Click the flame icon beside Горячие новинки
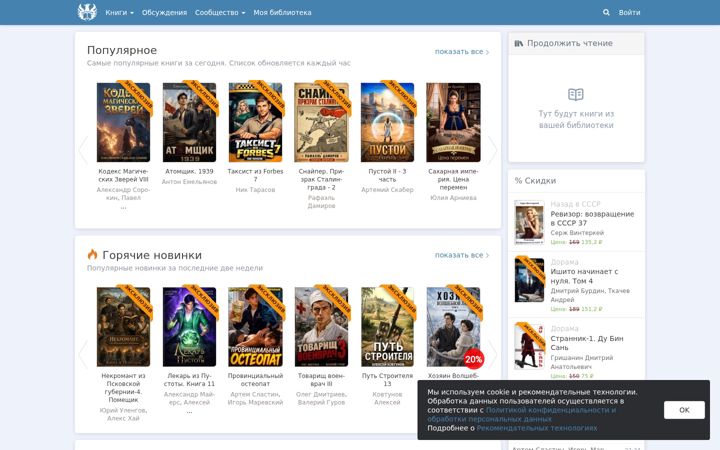The height and width of the screenshot is (450, 720). click(x=92, y=254)
